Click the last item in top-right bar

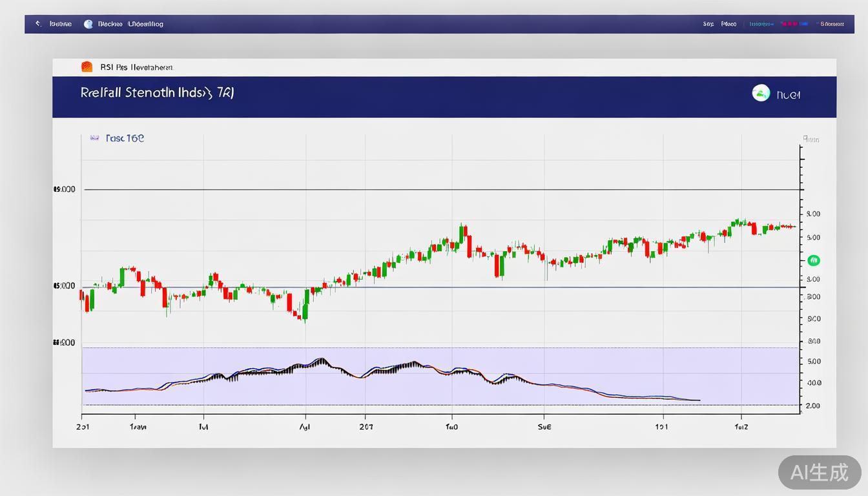pyautogui.click(x=832, y=24)
